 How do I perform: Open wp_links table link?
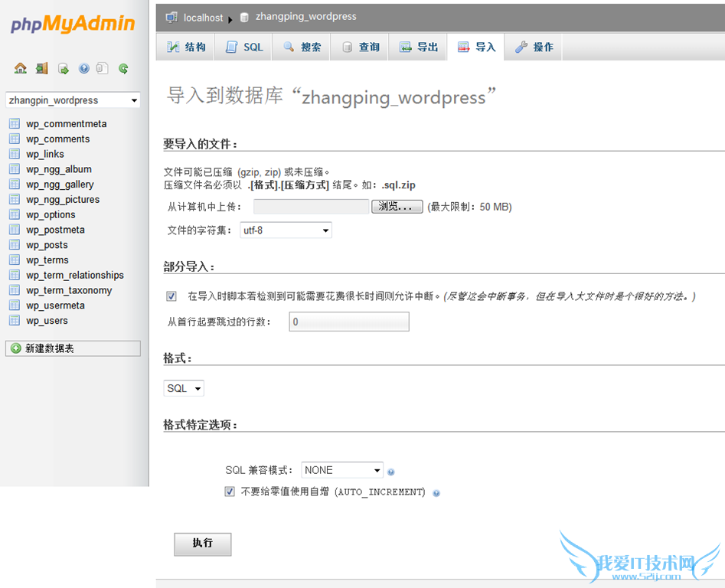(45, 154)
